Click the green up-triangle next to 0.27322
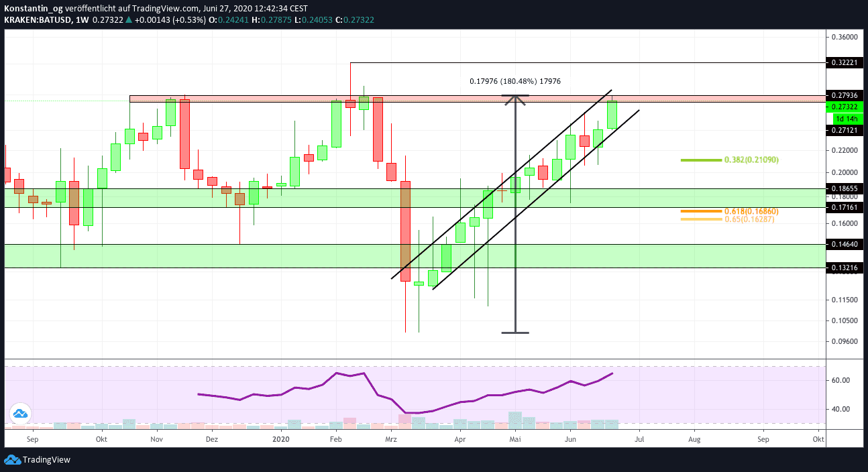The height and width of the screenshot is (472, 868). point(128,20)
